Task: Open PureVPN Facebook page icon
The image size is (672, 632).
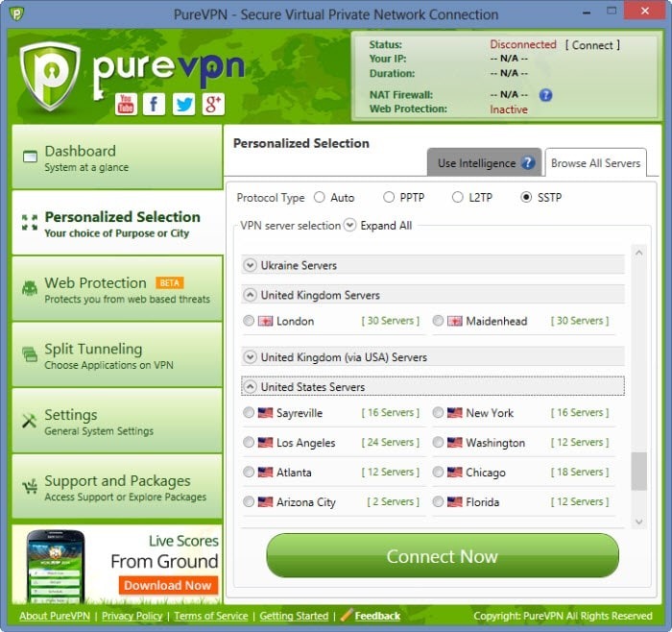Action: [x=154, y=104]
